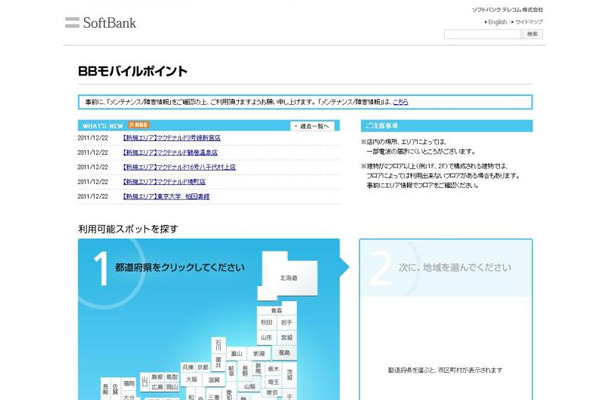Open the fourth news link, the short マクドナルド entry

click(x=164, y=182)
